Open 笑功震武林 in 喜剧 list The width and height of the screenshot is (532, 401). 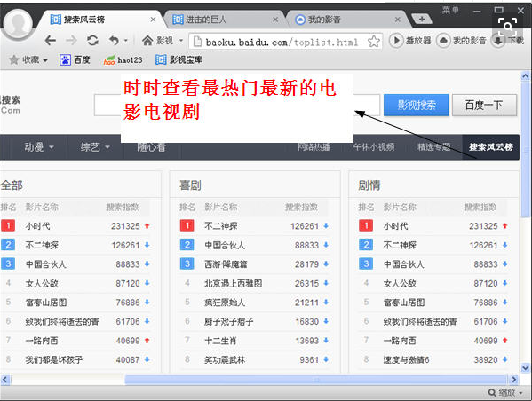[225, 359]
